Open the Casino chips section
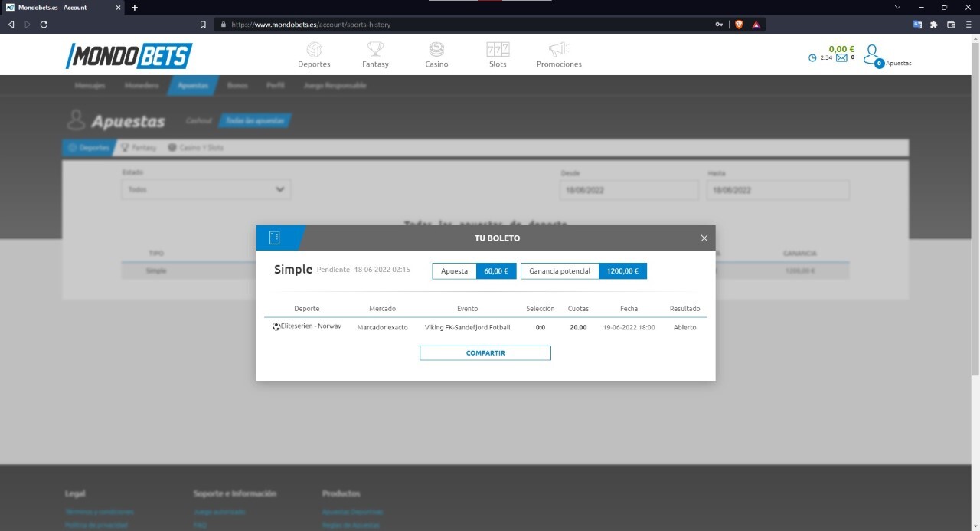This screenshot has height=531, width=980. point(436,54)
